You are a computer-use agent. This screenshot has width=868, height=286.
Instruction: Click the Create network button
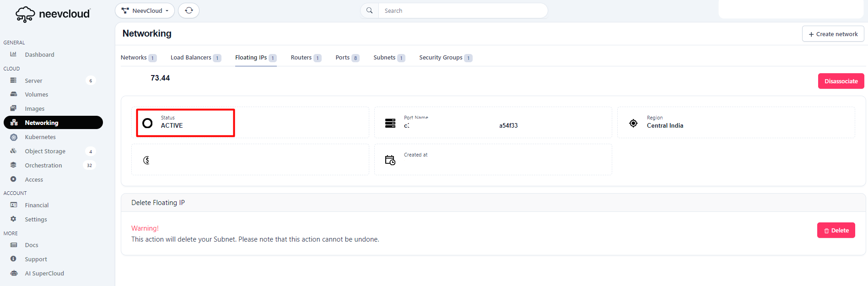833,34
